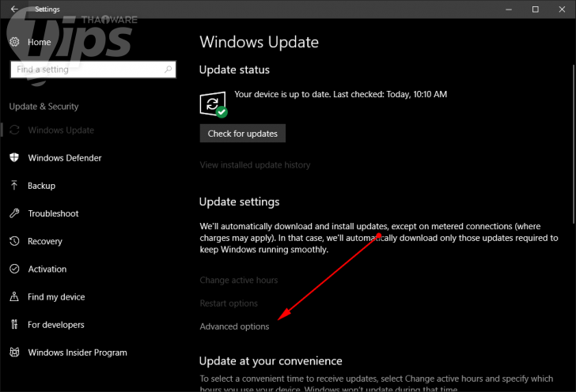
Task: Open Windows Insider Program page
Action: pos(78,352)
